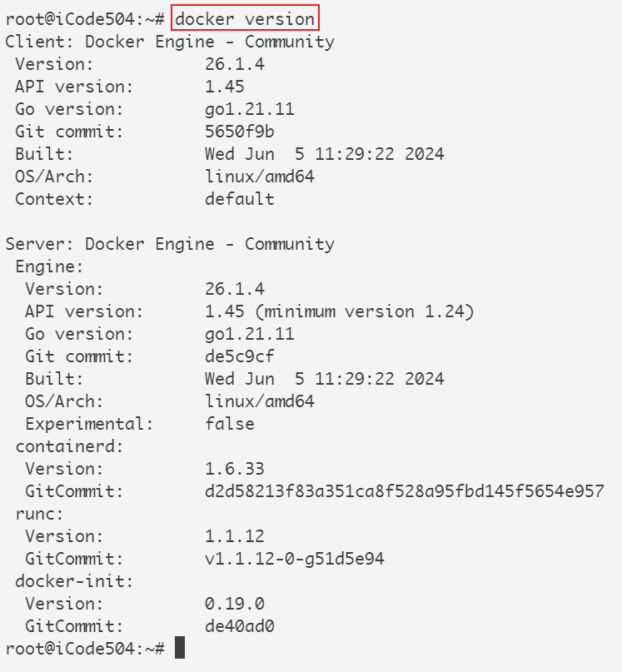Click the Experimental value false
Viewport: 622px width, 672px height.
(230, 424)
